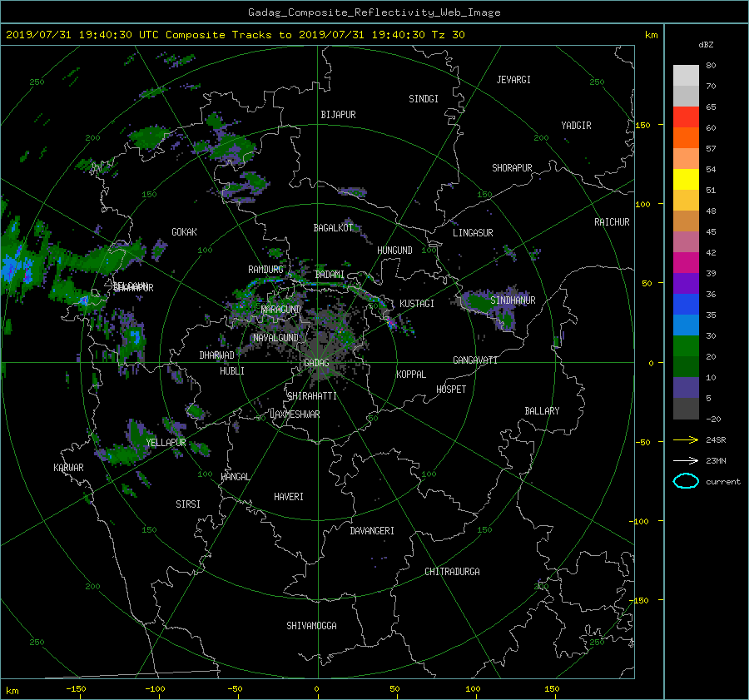Click the SIRSI city label
The height and width of the screenshot is (700, 749).
188,504
